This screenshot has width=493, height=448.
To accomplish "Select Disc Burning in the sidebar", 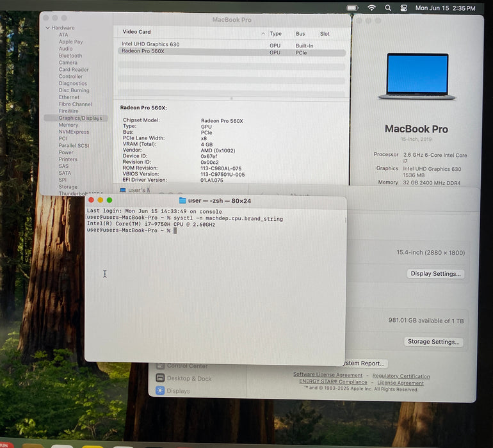I will [74, 90].
